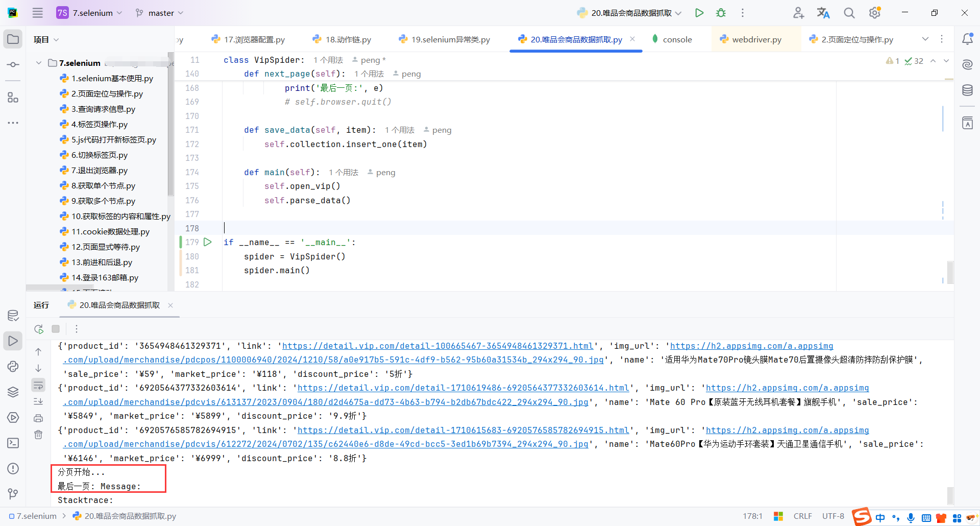Viewport: 980px width, 526px height.
Task: Print the console output icon
Action: (38, 418)
